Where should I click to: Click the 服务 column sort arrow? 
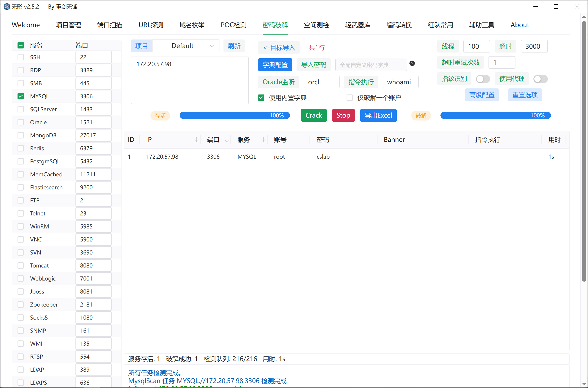(x=263, y=140)
